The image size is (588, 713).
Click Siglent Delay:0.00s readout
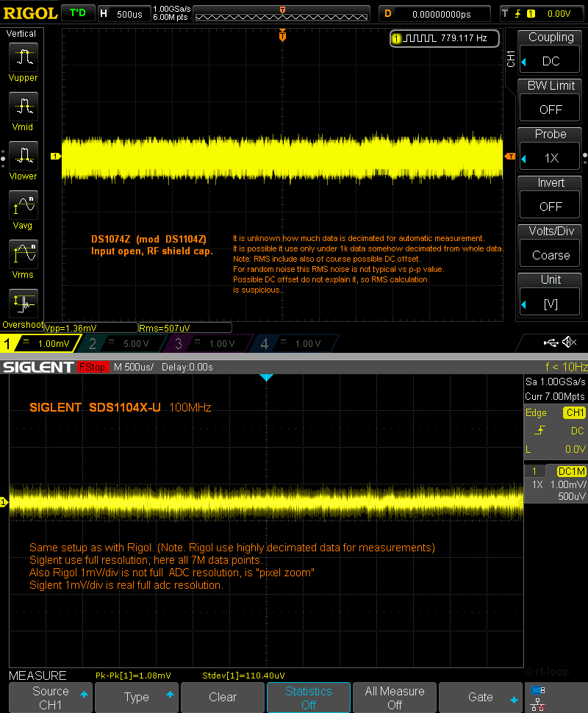click(x=187, y=367)
